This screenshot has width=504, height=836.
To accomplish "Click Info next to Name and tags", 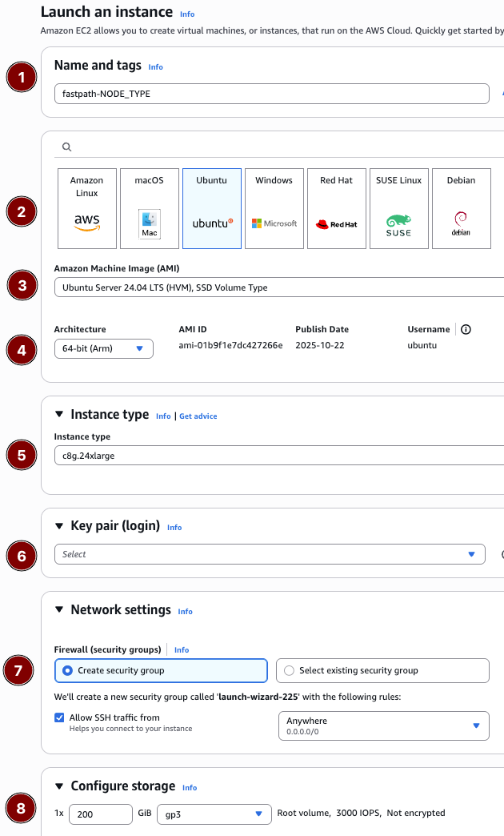I will pos(155,66).
